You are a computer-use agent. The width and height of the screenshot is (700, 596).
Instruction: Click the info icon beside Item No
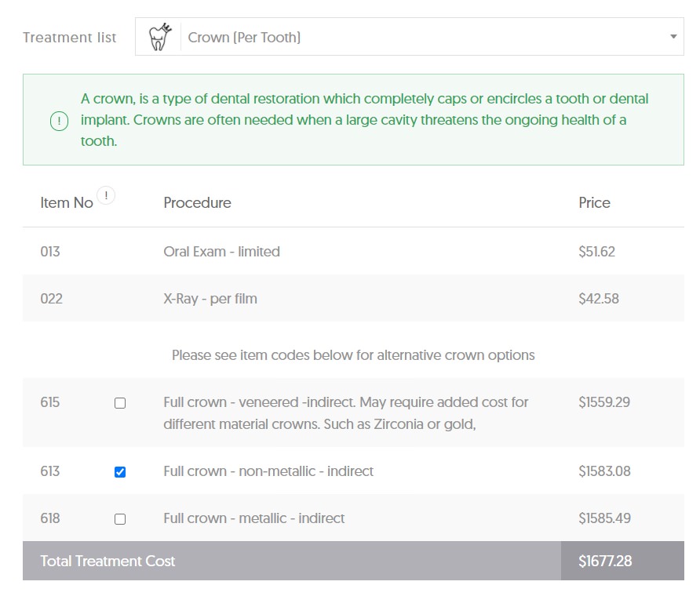(x=106, y=195)
